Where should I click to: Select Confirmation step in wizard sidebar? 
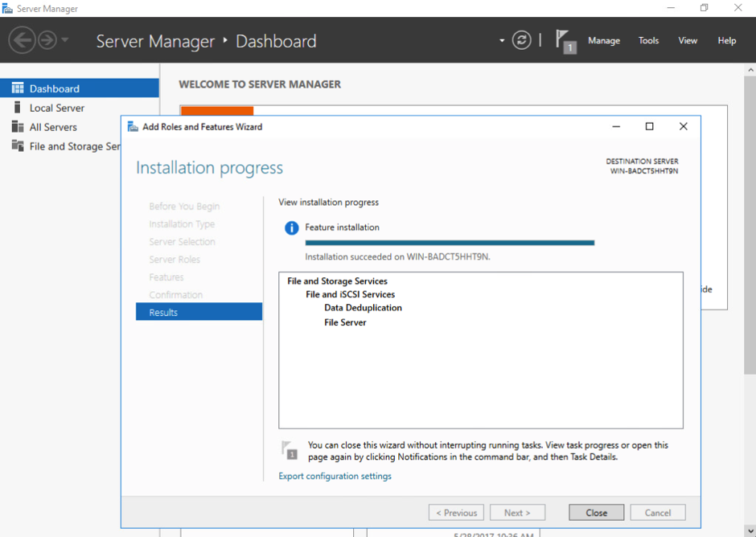(175, 294)
